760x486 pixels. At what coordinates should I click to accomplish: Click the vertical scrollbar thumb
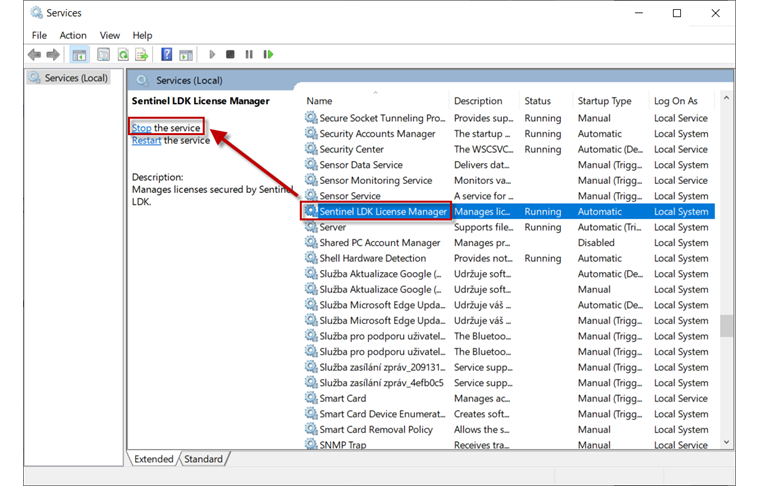click(x=726, y=326)
